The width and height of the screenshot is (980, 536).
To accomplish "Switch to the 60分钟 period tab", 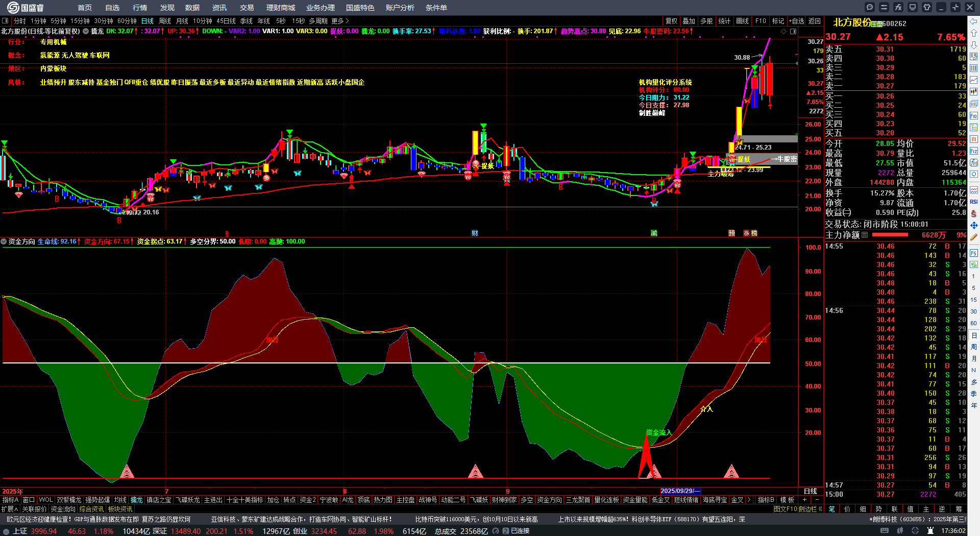I will (x=127, y=21).
